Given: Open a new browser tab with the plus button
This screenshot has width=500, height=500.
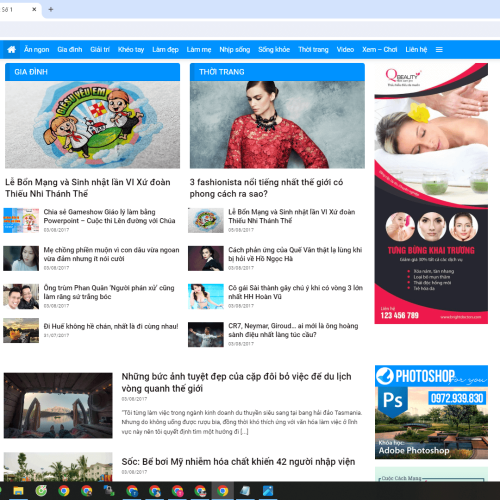Looking at the screenshot, I should tap(51, 9).
